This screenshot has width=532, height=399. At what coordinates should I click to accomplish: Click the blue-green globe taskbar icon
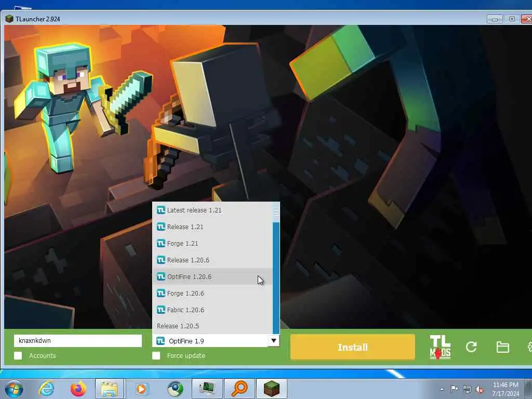[x=175, y=389]
